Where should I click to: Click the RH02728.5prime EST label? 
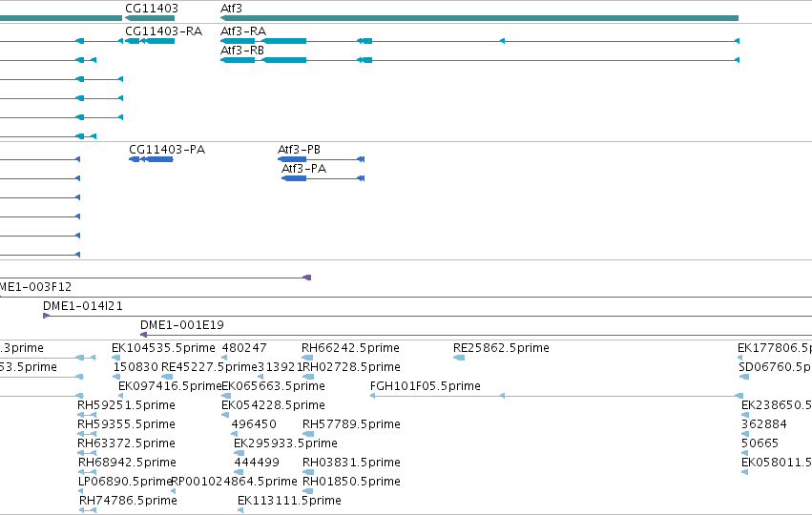coord(351,367)
